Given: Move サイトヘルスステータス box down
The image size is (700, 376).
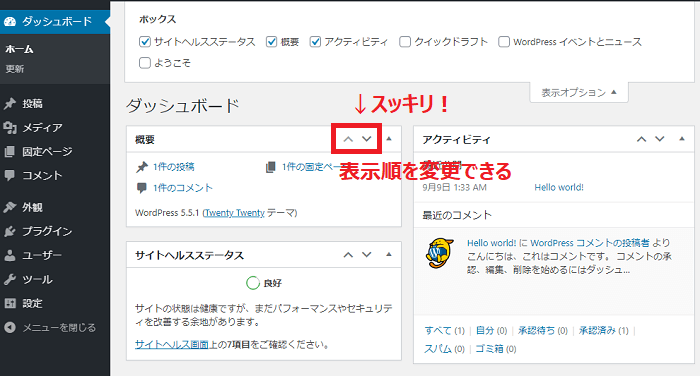Looking at the screenshot, I should tap(367, 255).
